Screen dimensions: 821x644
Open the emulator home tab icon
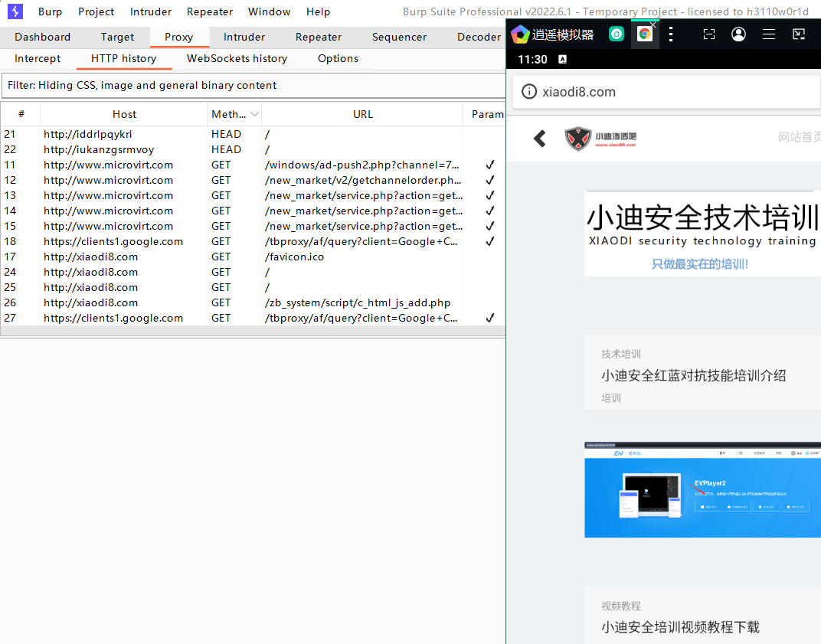[x=617, y=34]
